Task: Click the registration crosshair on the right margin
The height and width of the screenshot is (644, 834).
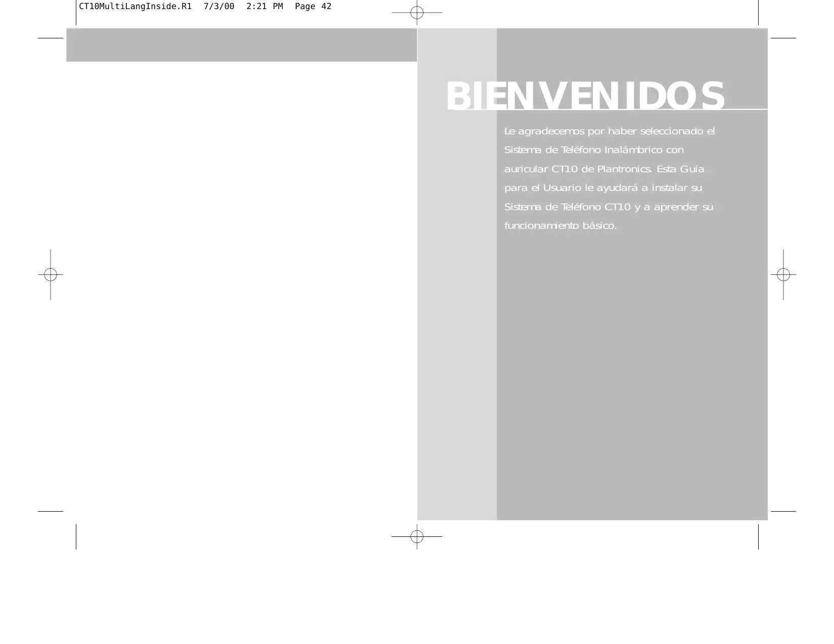Action: point(783,275)
